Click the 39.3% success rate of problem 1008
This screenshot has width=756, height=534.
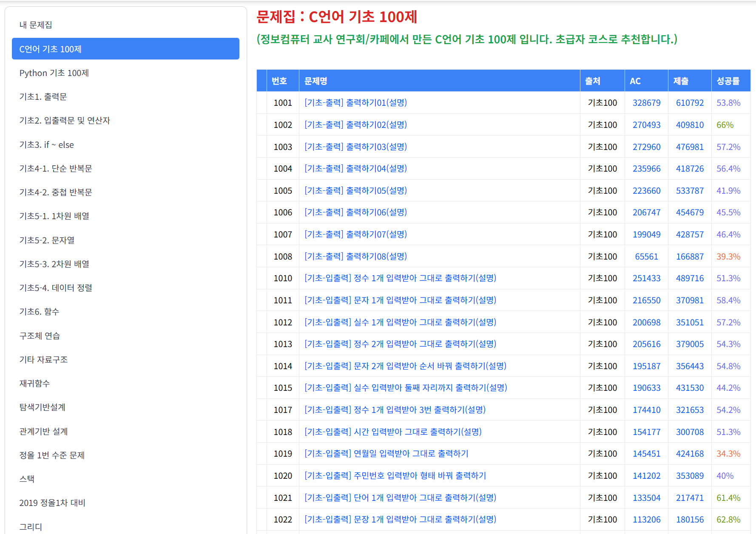coord(728,257)
